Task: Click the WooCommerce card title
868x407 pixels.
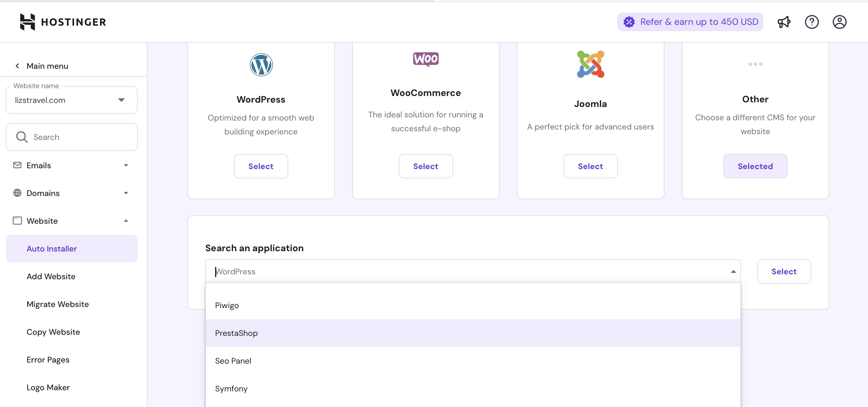Action: [426, 93]
